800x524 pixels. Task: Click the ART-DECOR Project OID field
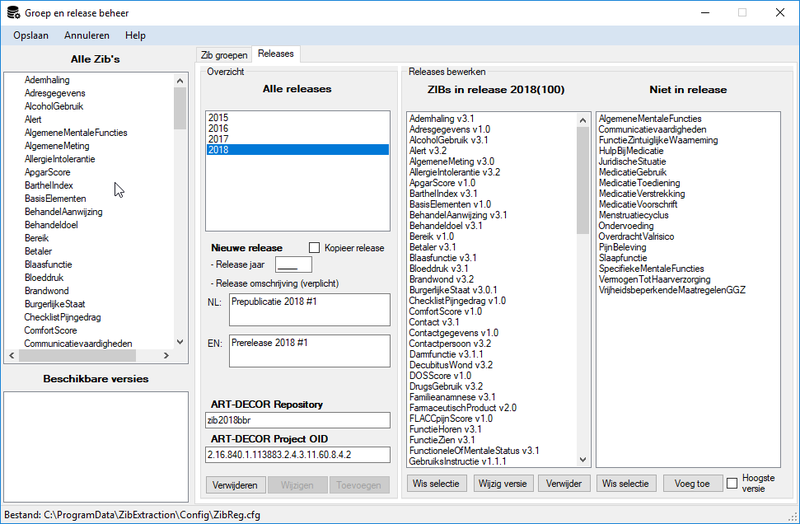[298, 455]
